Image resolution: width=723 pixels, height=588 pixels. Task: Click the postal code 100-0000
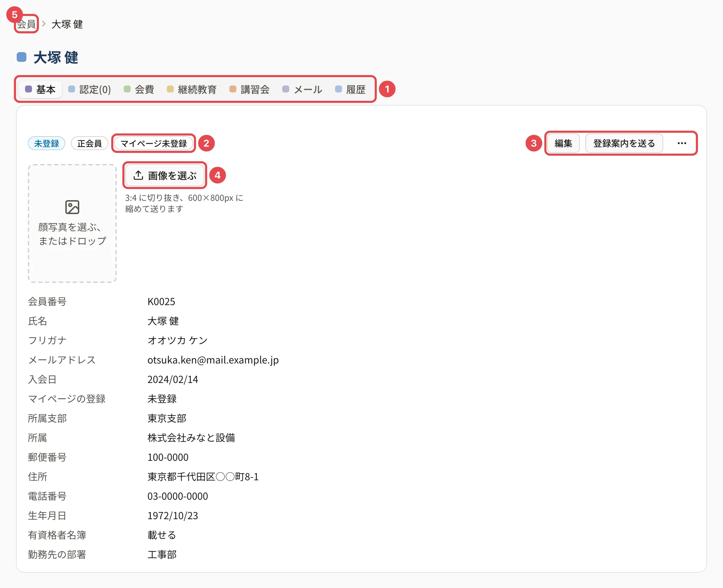[x=168, y=457]
